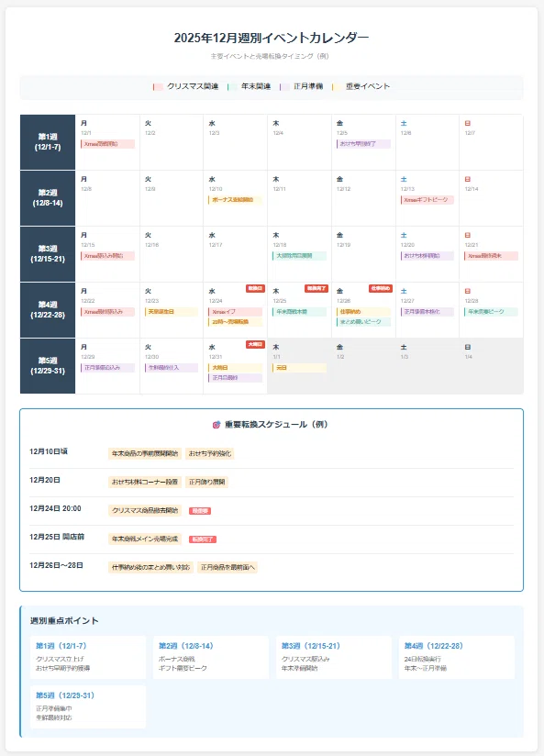The height and width of the screenshot is (756, 544).
Task: Open the 第2週 (12/8-14) summary card
Action: tap(211, 657)
